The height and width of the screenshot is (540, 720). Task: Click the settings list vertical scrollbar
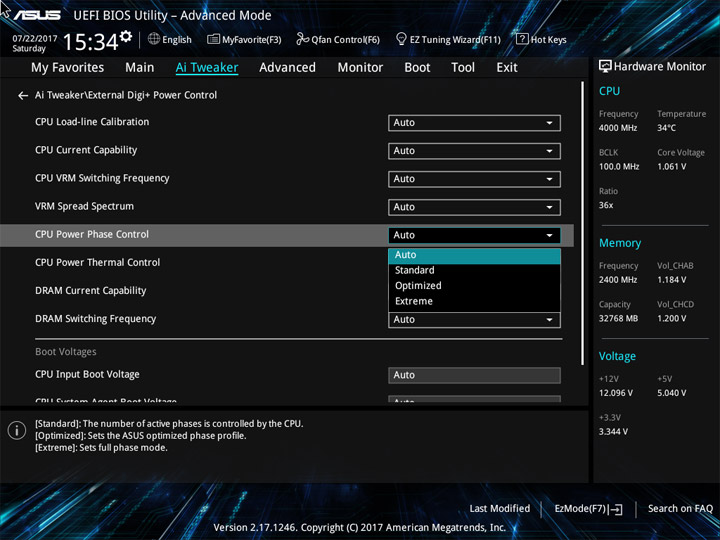pyautogui.click(x=582, y=224)
